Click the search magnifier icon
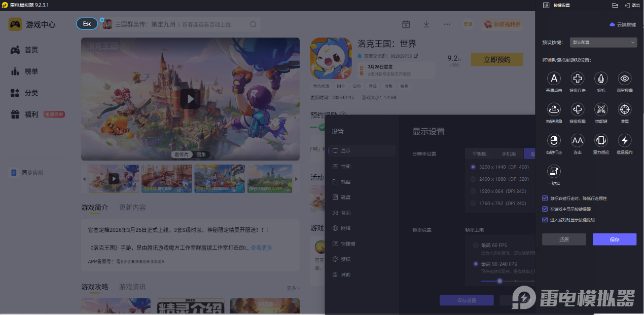This screenshot has height=315, width=644. 253,24
